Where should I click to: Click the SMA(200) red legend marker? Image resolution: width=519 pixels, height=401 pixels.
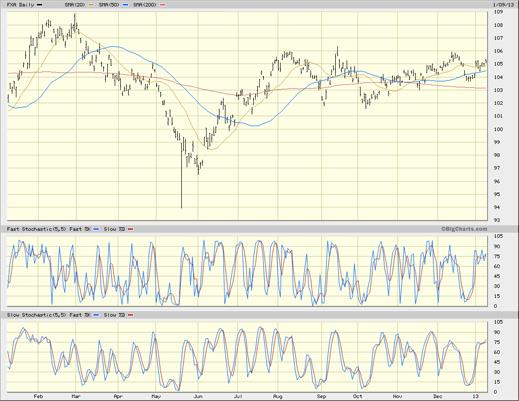163,5
